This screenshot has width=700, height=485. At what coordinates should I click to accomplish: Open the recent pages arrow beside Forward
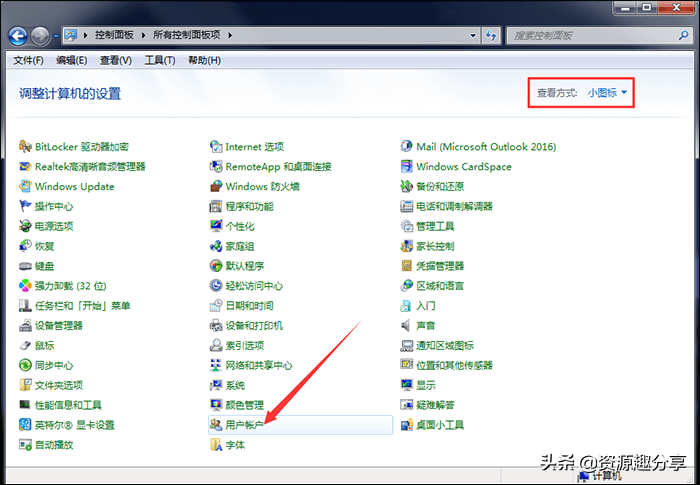(56, 36)
